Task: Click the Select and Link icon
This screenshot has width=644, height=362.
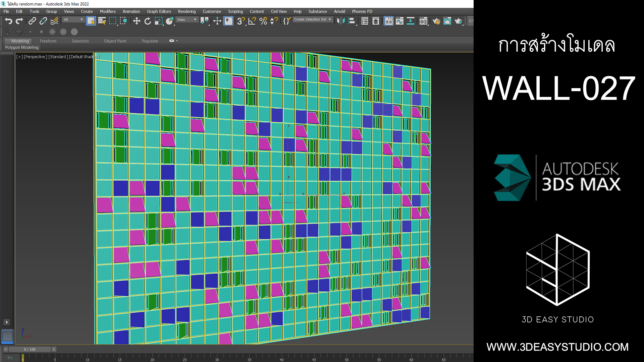Action: pos(32,21)
